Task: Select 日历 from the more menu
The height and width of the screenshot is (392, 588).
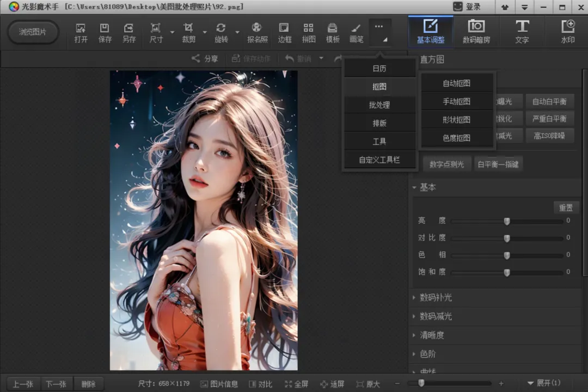Action: coord(379,68)
